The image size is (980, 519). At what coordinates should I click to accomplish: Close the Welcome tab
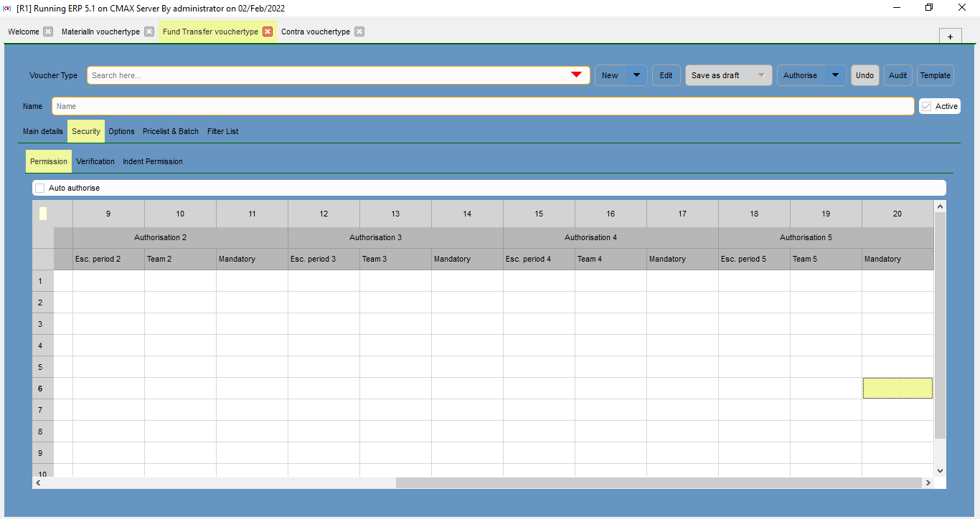(48, 32)
